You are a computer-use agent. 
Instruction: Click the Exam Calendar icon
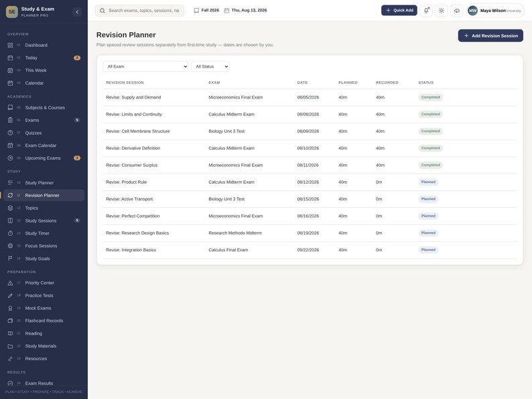tap(10, 146)
